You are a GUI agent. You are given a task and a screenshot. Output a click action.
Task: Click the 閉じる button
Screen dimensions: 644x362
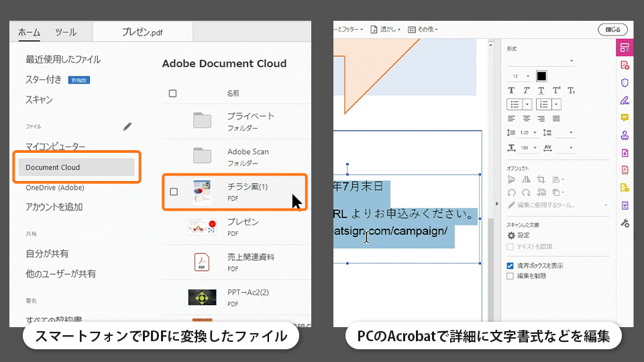[612, 29]
